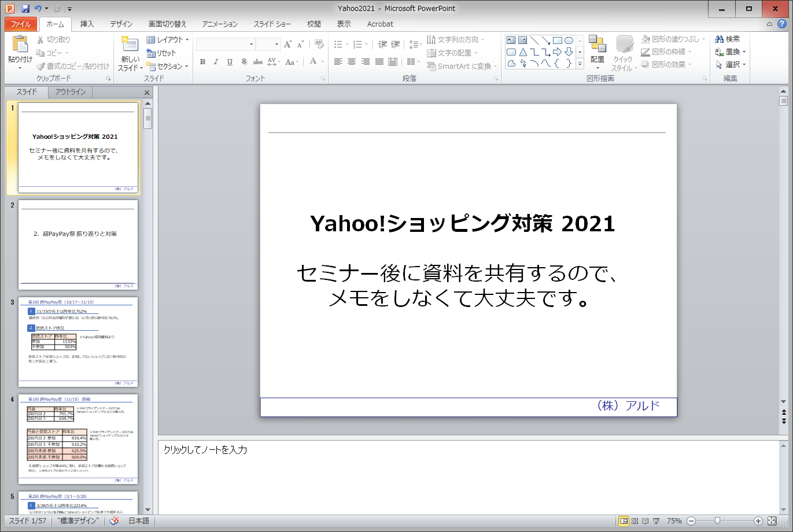Click the Arrange (配置) icon
This screenshot has height=532, width=793.
click(x=597, y=44)
